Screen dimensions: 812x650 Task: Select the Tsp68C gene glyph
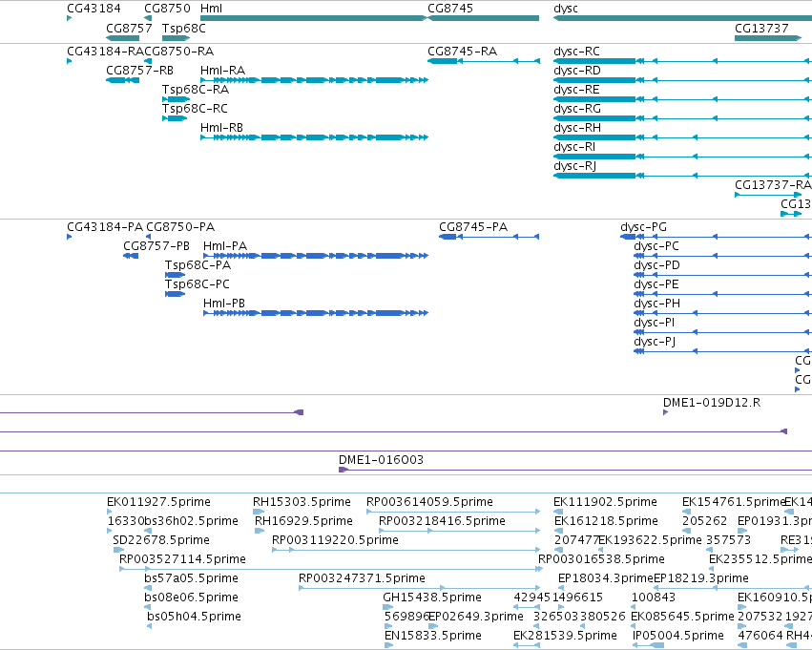(177, 38)
